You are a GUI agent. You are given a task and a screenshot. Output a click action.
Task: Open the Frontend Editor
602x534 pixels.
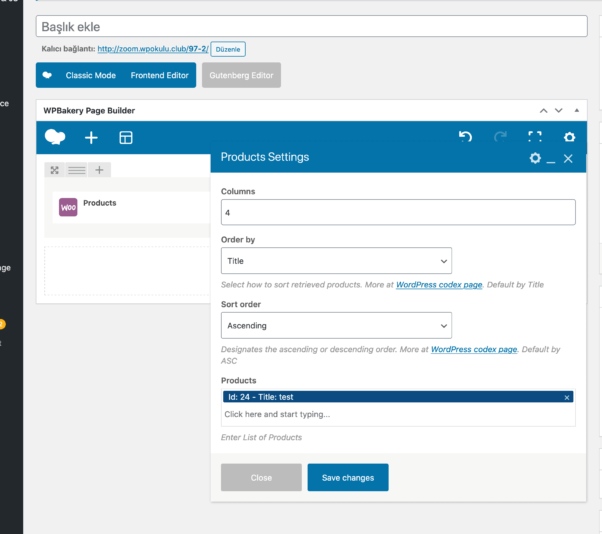tap(159, 76)
